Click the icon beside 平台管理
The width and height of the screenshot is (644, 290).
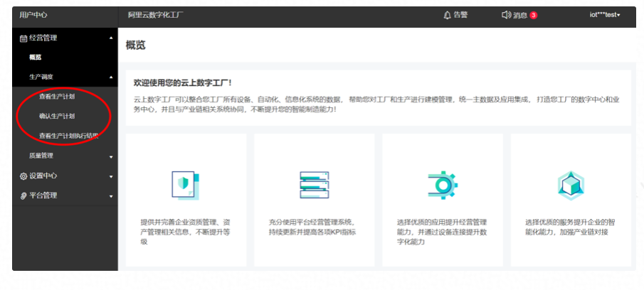(23, 195)
